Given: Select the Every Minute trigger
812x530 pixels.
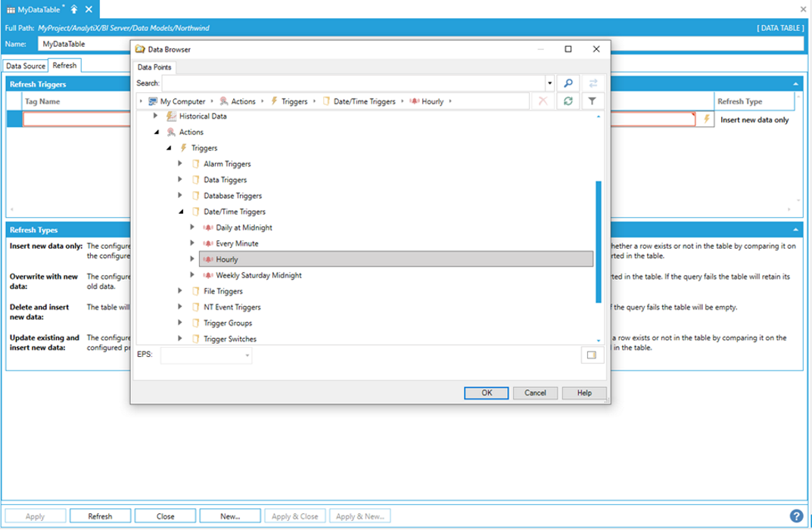Looking at the screenshot, I should click(237, 243).
